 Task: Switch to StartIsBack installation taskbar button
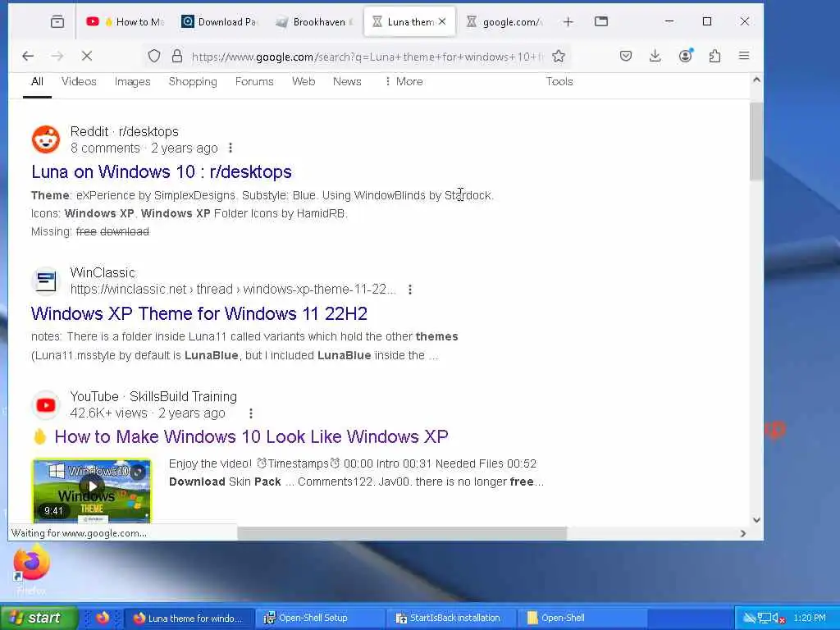pyautogui.click(x=450, y=618)
